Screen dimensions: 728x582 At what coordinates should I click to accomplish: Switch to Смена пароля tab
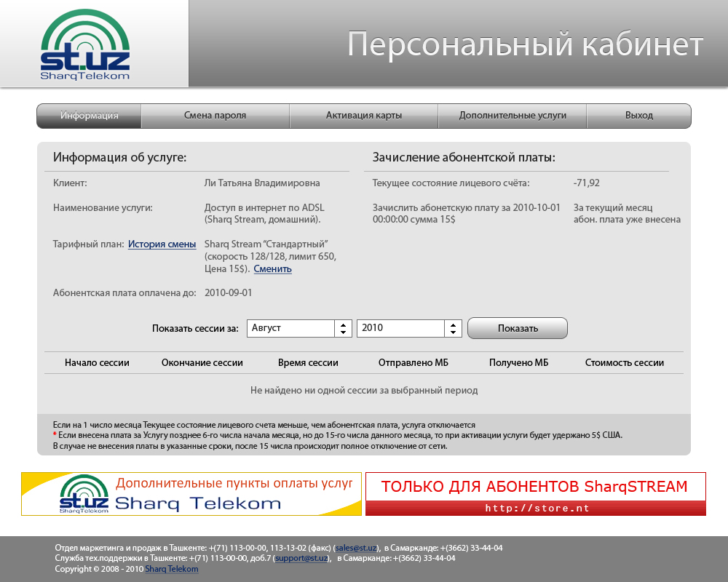(x=215, y=116)
